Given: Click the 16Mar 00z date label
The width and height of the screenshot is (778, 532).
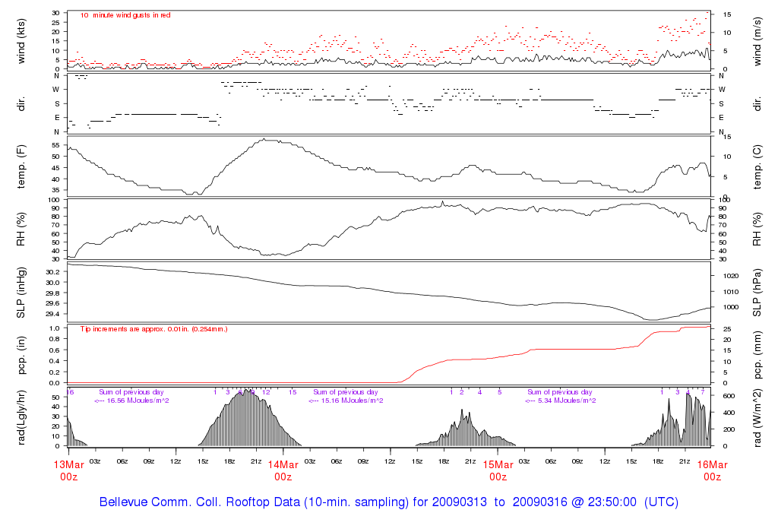Looking at the screenshot, I should pos(713,470).
